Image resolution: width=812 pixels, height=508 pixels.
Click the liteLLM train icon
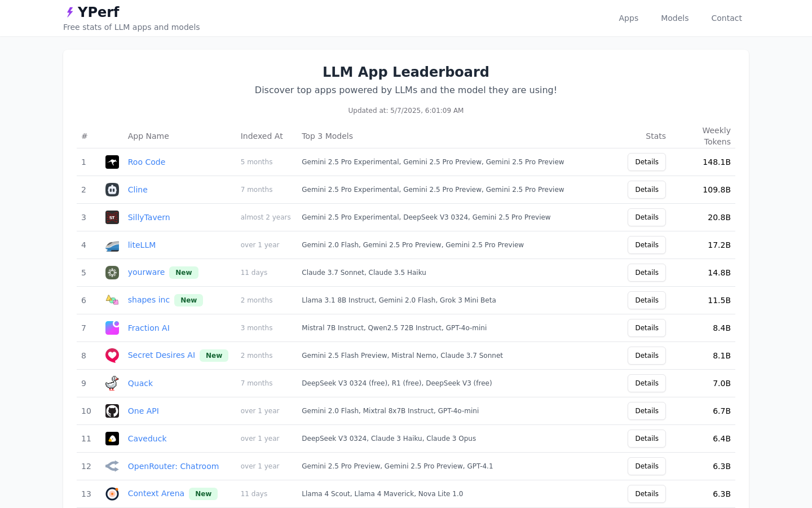pos(112,245)
